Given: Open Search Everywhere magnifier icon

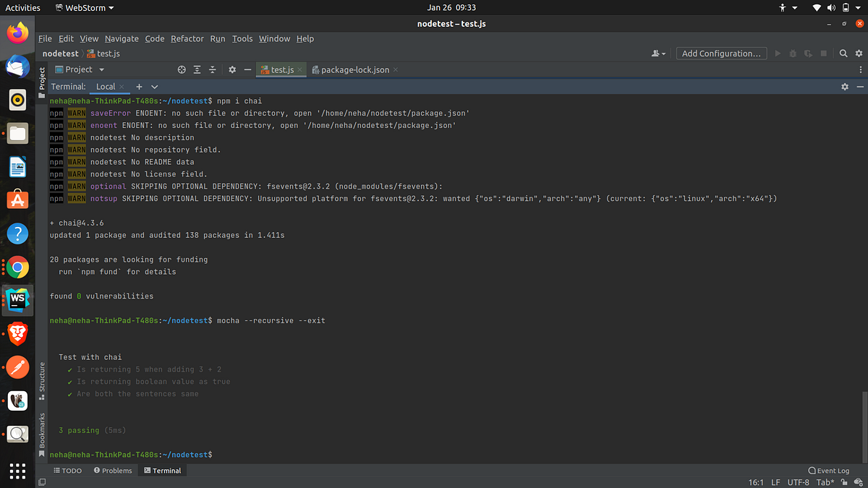Looking at the screenshot, I should pos(843,53).
